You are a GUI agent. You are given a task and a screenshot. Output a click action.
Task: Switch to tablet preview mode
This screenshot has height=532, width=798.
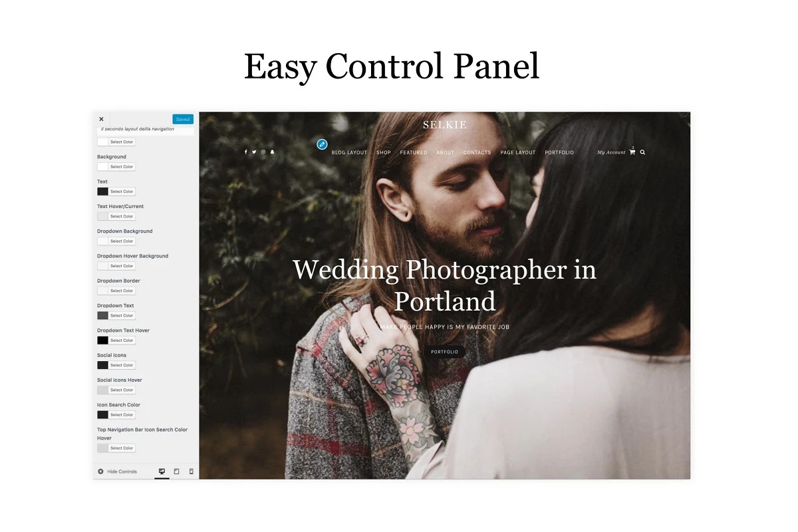tap(176, 471)
